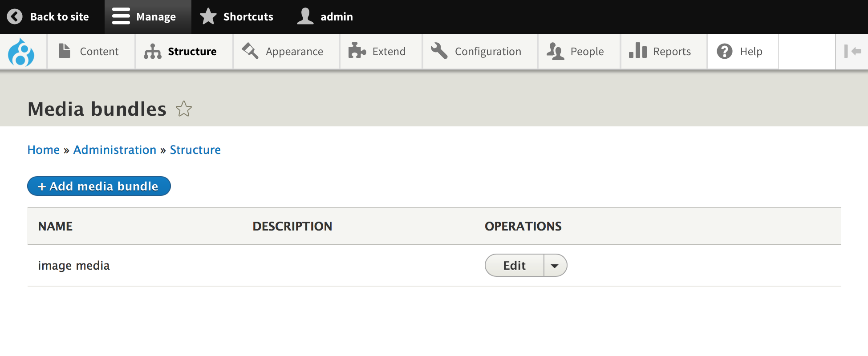Click the Manage tab label

(x=156, y=17)
